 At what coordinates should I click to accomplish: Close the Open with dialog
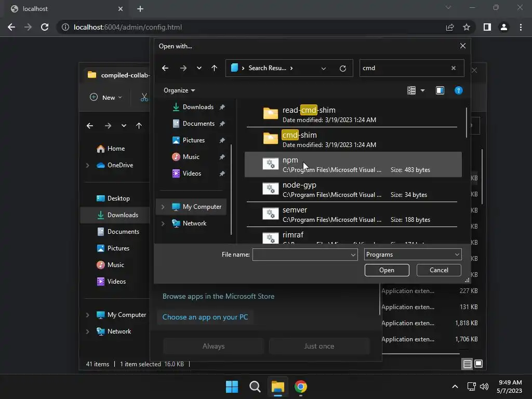coord(463,46)
